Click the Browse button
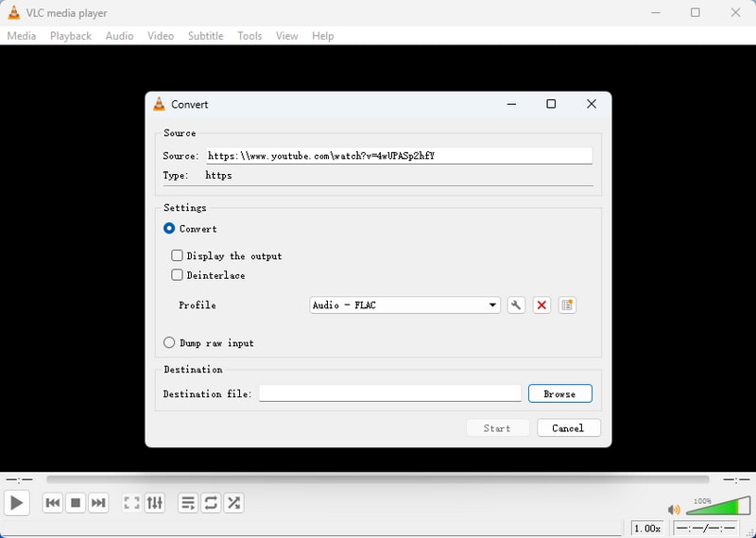Viewport: 756px width, 538px height. point(559,393)
